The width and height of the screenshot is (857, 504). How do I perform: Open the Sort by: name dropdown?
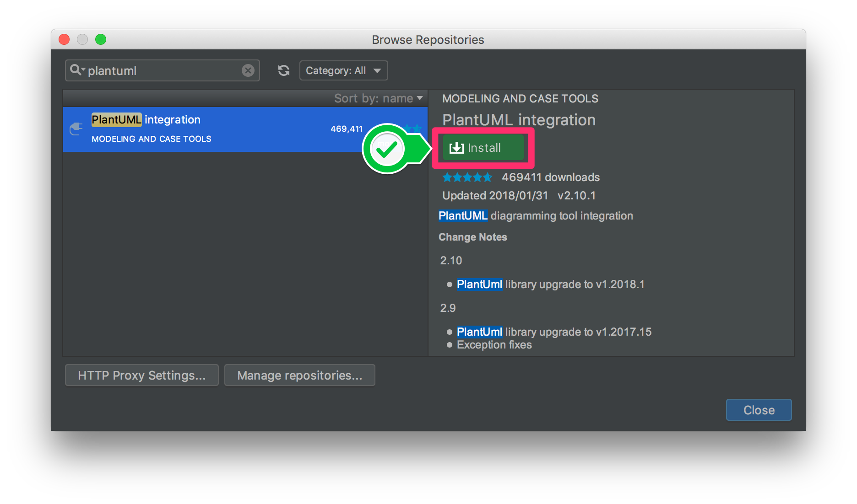[378, 98]
